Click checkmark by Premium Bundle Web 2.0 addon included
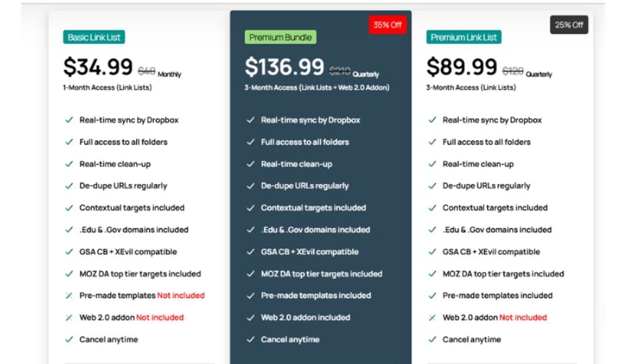 [x=251, y=317]
